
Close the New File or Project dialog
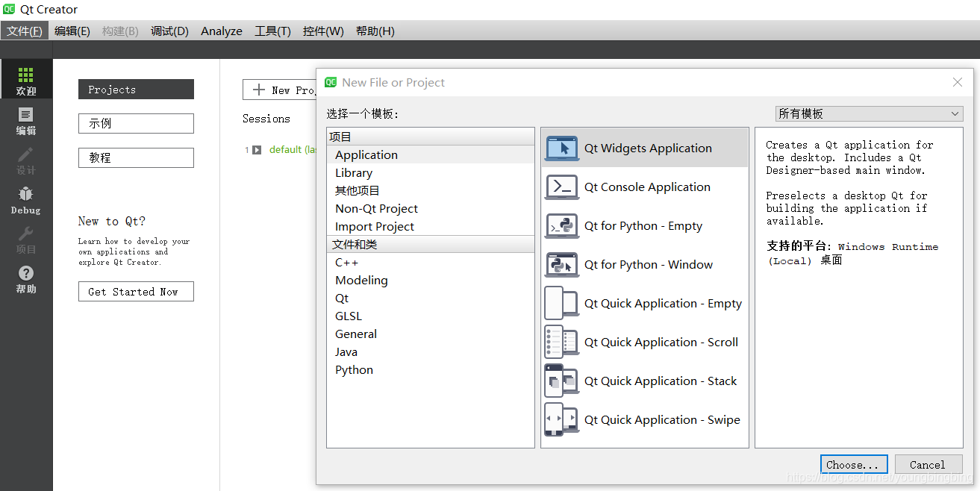(x=958, y=82)
